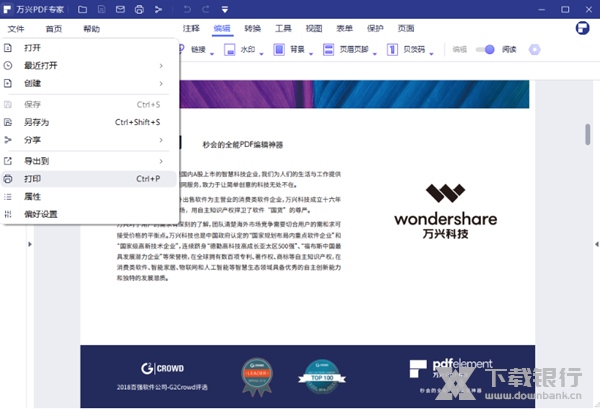Click the header and footer icon
The image size is (600, 409).
click(x=328, y=50)
